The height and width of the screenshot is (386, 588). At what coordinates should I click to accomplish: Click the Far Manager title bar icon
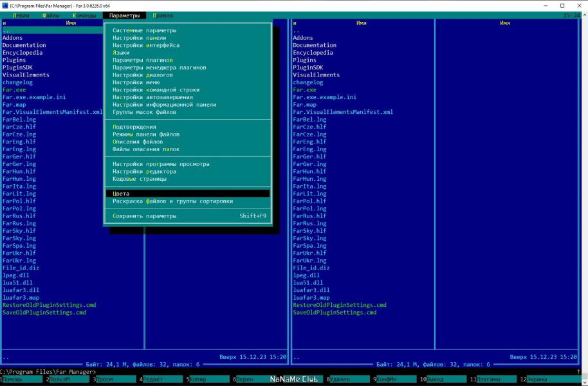point(5,6)
